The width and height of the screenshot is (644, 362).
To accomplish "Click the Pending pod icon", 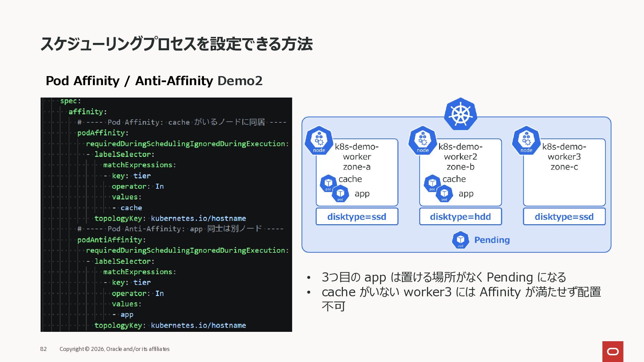I will point(460,240).
